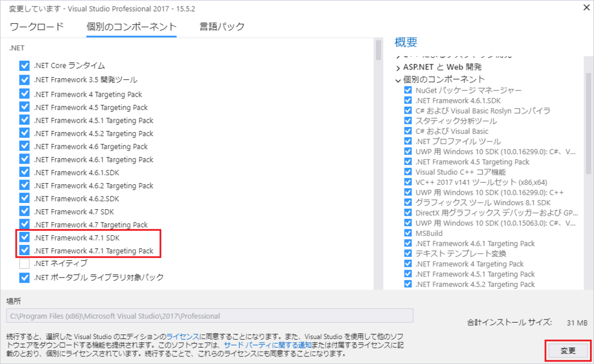Uncheck .NET Core ランタイム checkbox
This screenshot has height=364, width=594.
tap(24, 65)
